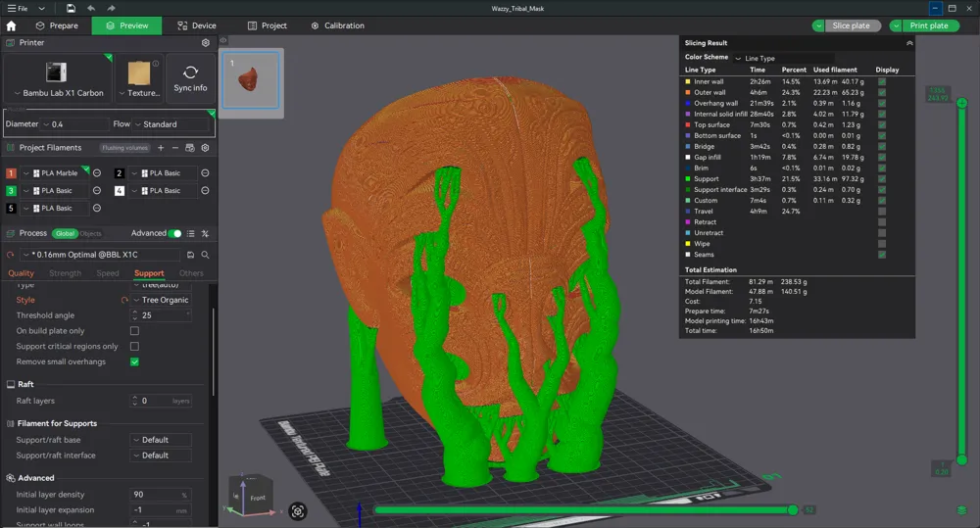This screenshot has width=980, height=528.
Task: Collapse the Slicing Result panel
Action: (908, 43)
